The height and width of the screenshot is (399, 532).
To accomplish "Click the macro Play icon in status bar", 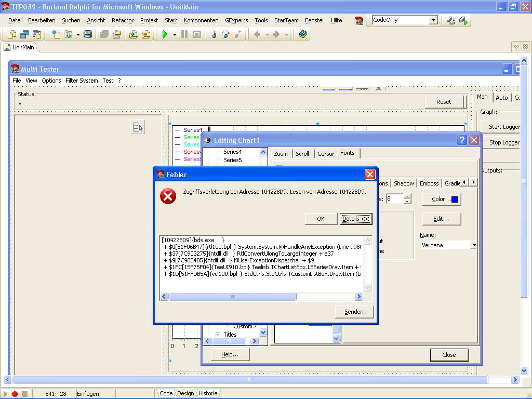I will [x=5, y=394].
